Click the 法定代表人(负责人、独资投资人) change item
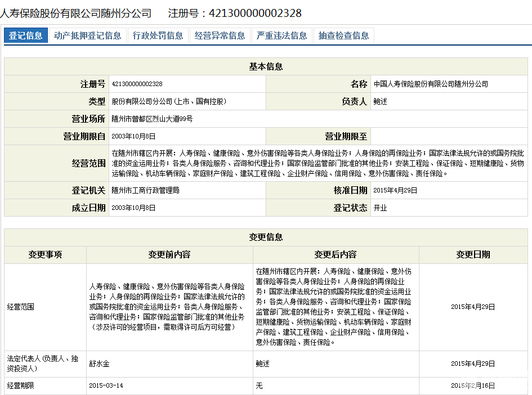Screen dimensions: 532x395 43,363
